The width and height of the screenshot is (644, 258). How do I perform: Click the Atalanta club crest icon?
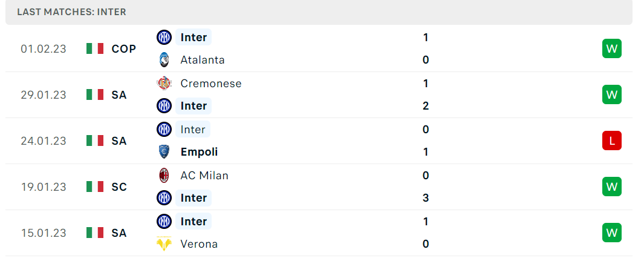(x=164, y=60)
